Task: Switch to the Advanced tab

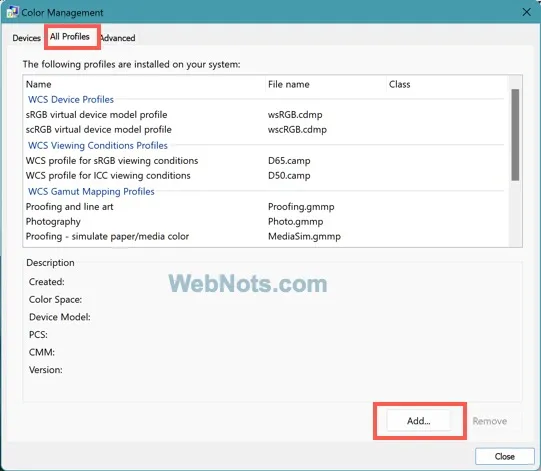Action: pyautogui.click(x=117, y=38)
